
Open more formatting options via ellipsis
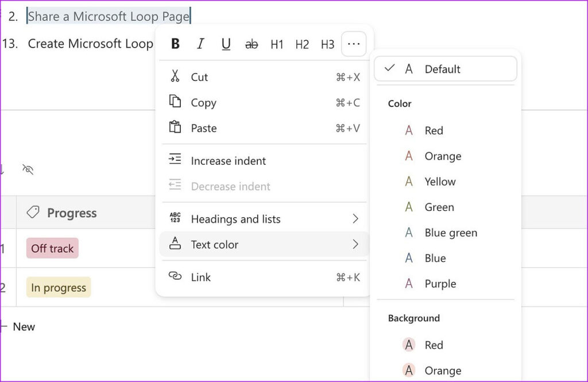click(354, 44)
